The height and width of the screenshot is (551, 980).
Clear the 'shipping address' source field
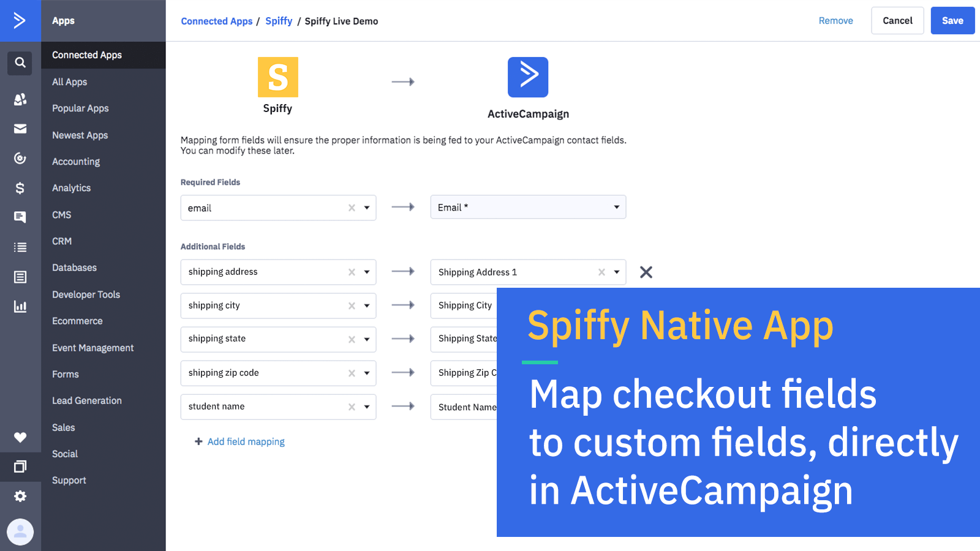click(x=352, y=272)
